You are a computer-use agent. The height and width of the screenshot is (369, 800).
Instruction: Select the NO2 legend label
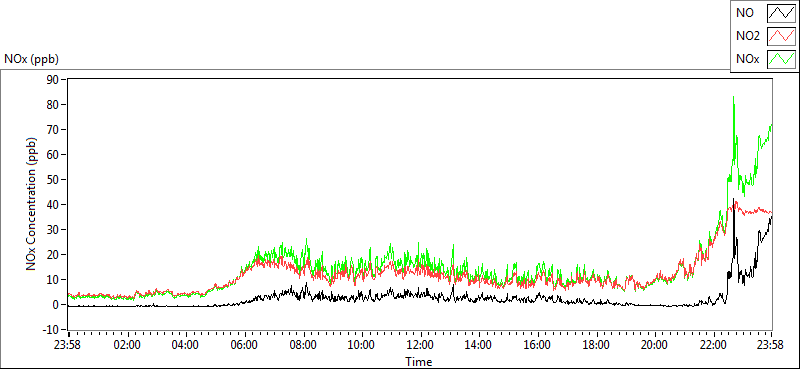point(748,36)
